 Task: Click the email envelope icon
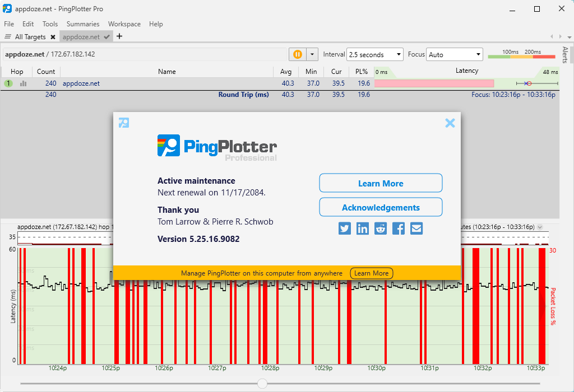pos(416,228)
